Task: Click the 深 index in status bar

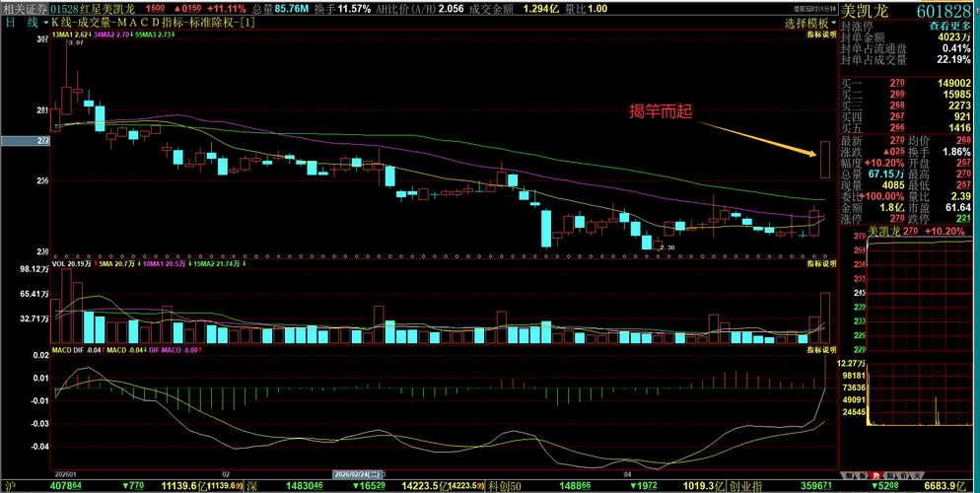Action: pos(251,485)
